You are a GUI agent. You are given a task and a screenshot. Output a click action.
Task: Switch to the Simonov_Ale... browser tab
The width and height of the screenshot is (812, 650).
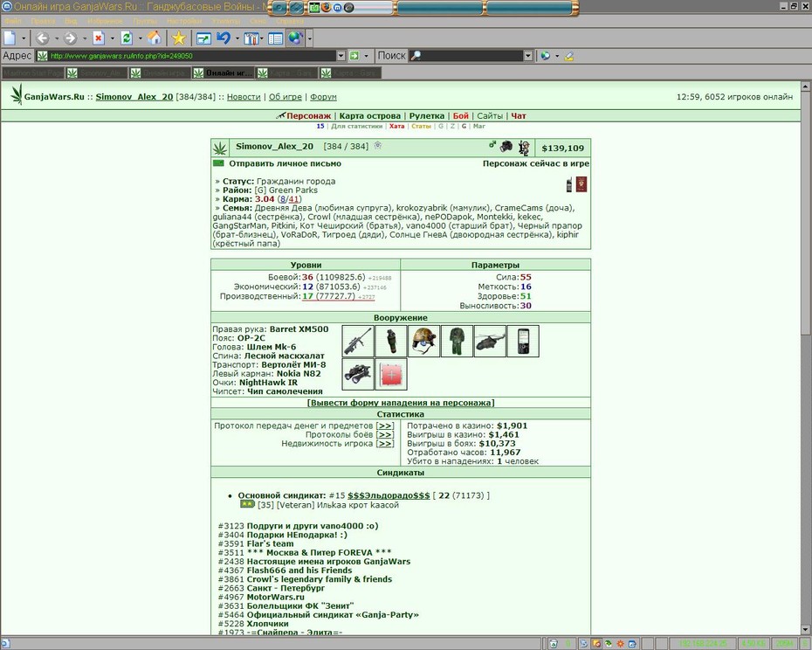[x=96, y=73]
